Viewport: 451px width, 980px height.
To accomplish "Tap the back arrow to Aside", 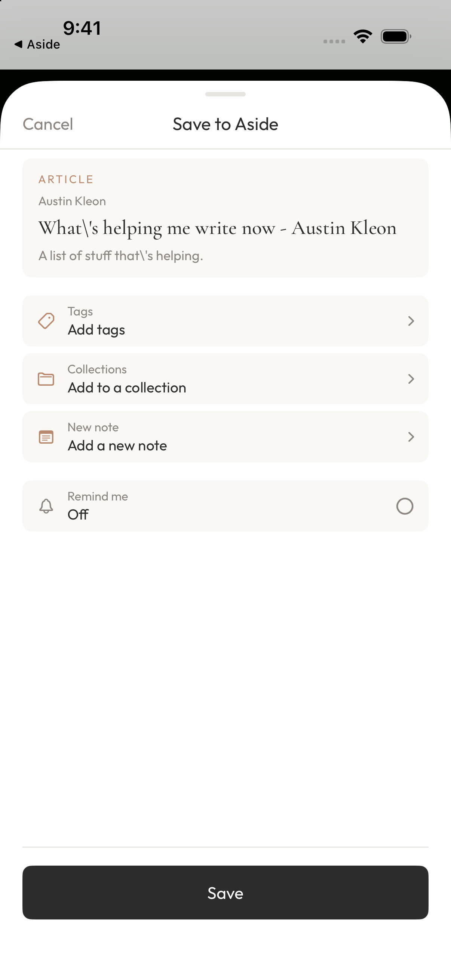I will click(18, 44).
